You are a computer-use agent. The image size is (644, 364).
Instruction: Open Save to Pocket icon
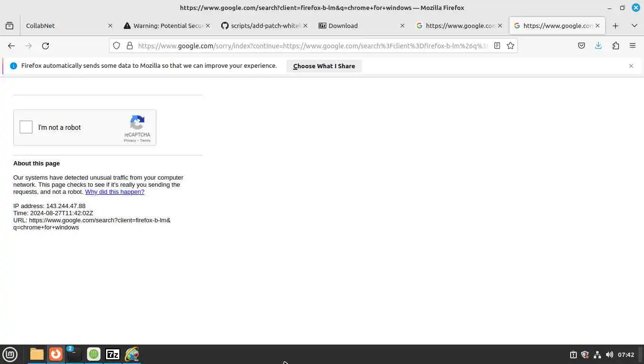tap(581, 45)
